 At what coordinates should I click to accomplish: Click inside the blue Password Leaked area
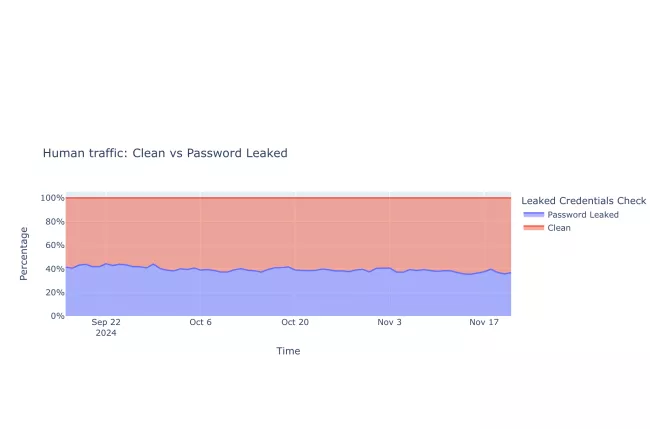coord(288,295)
